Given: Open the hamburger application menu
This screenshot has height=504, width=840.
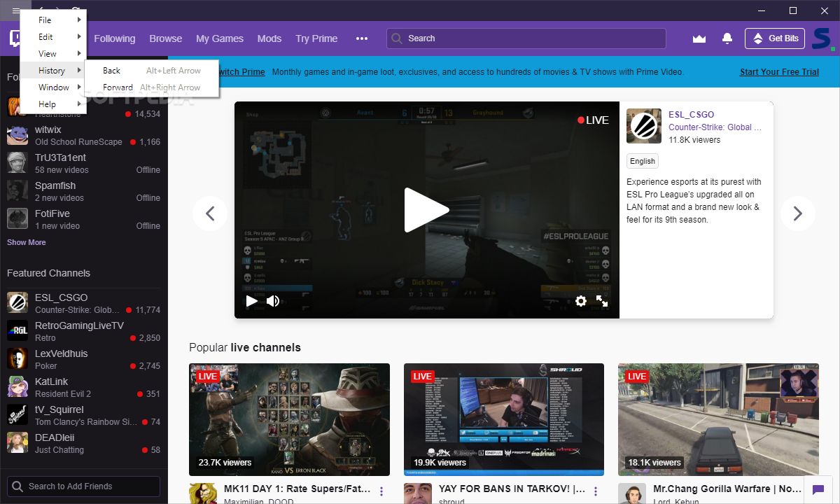Looking at the screenshot, I should pos(16,10).
